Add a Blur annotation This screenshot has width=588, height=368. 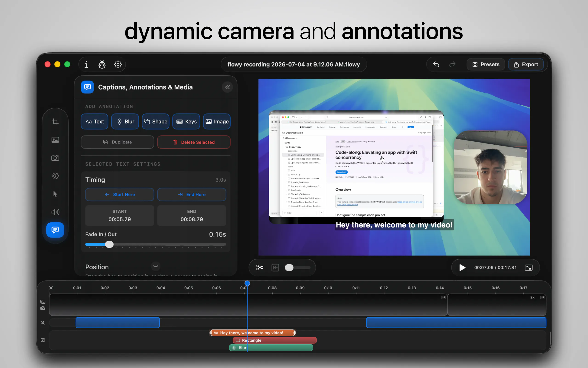point(125,121)
